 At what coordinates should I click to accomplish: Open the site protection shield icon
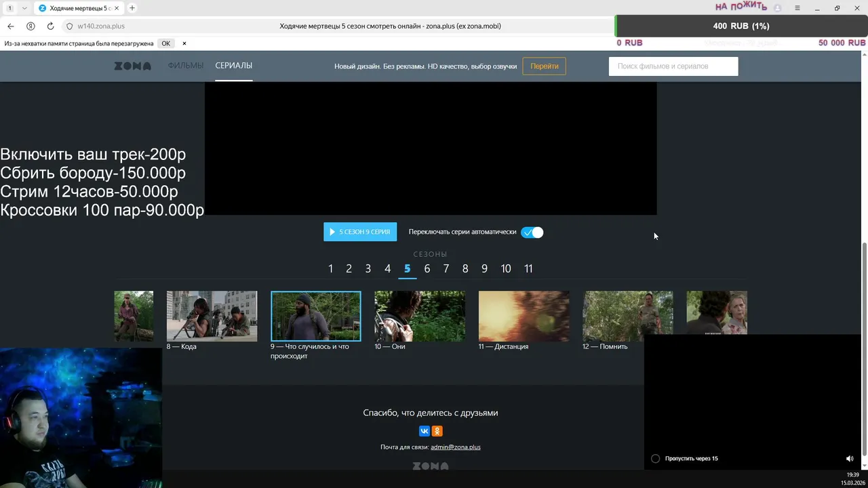[x=69, y=26]
